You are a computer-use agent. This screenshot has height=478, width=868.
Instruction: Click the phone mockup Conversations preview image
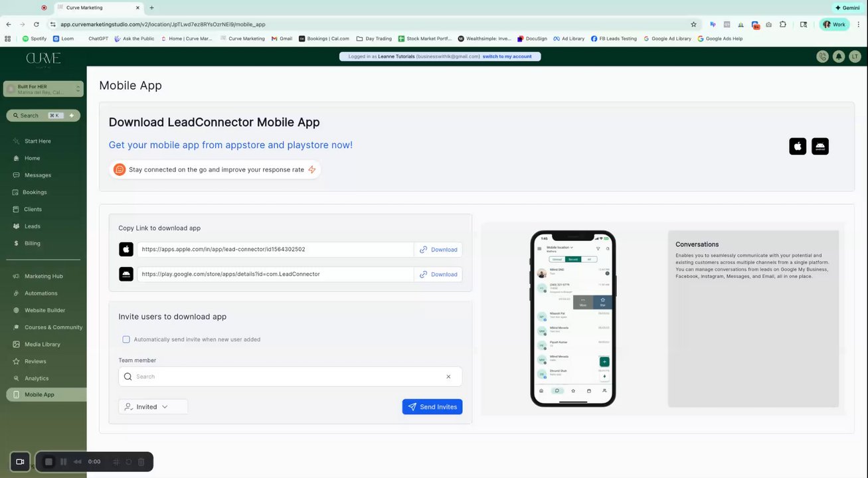click(x=573, y=319)
